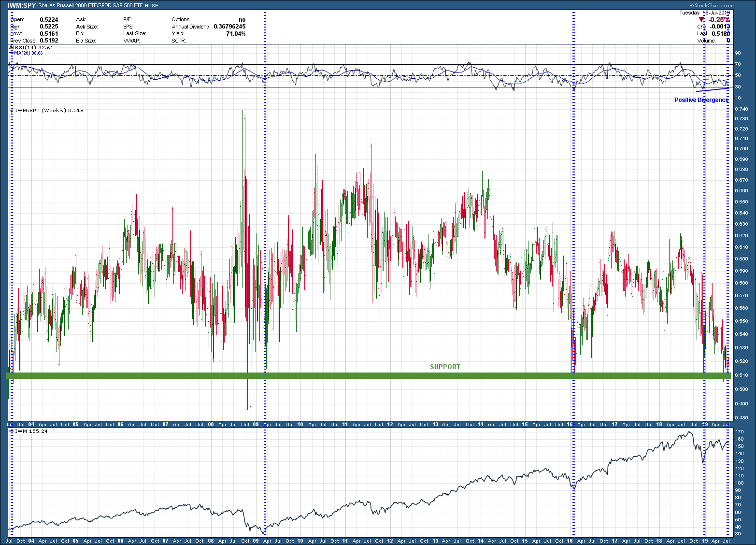
Task: Click the -0.25% percent change
Action: tap(719, 20)
